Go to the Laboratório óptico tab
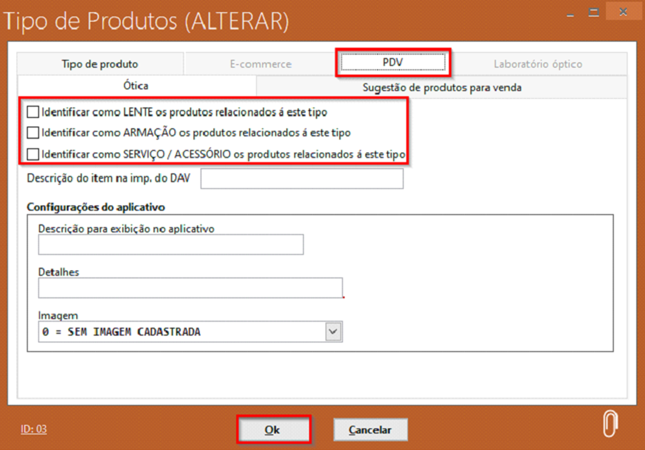The height and width of the screenshot is (450, 645). [x=537, y=64]
